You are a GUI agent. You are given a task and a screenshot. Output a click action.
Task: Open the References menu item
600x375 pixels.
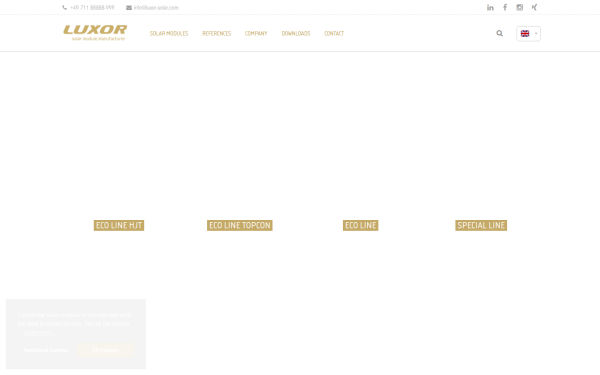217,34
